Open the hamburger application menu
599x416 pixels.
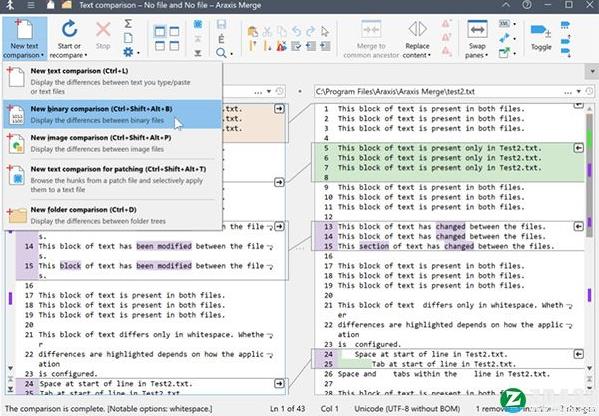tap(31, 5)
